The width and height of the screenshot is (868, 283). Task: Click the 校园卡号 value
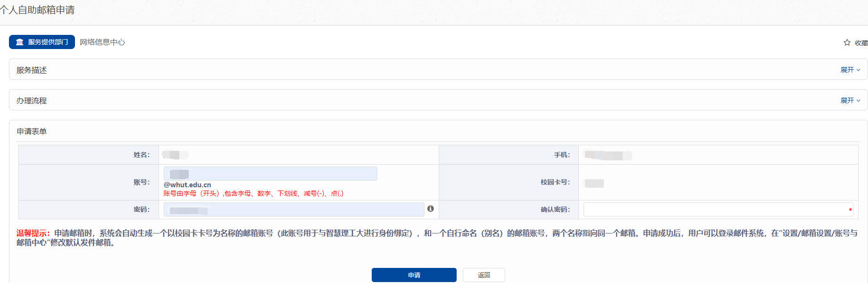(594, 183)
